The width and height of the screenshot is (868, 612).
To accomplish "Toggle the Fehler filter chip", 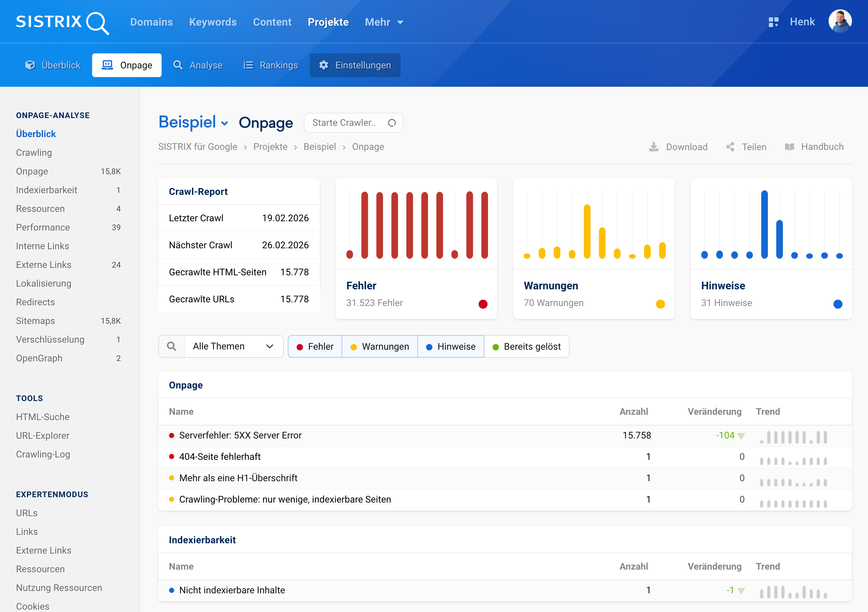I will 315,346.
